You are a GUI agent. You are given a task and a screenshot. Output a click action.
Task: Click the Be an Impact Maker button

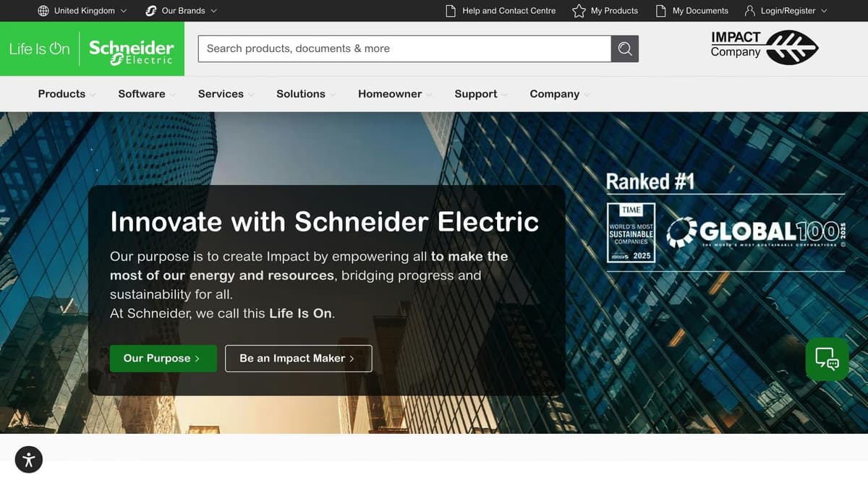[298, 358]
